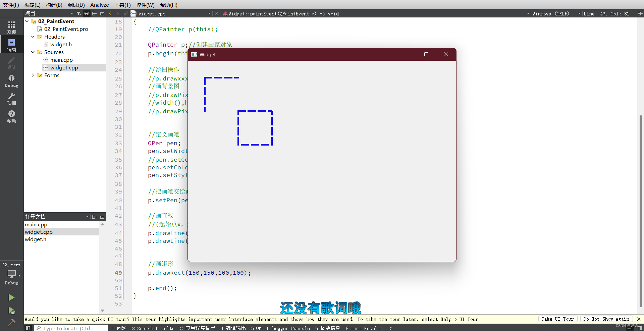The width and height of the screenshot is (644, 331).
Task: Open the 工具(T) menu
Action: tap(122, 5)
